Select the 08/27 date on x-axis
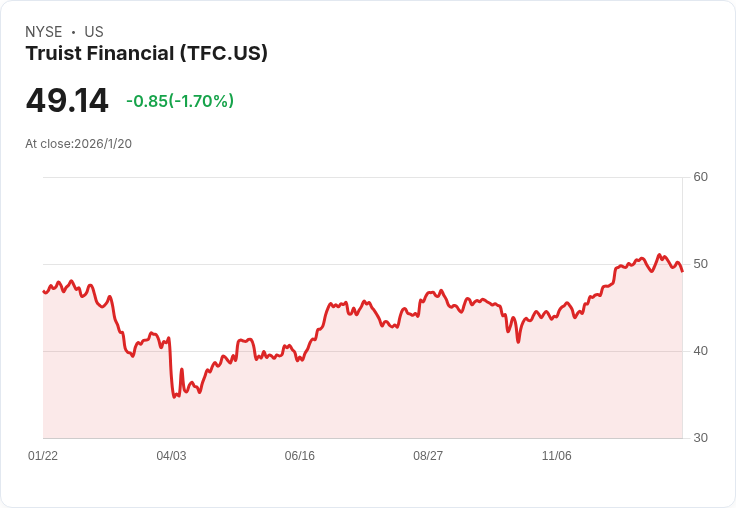Screen dimensions: 736x508 tap(428, 456)
